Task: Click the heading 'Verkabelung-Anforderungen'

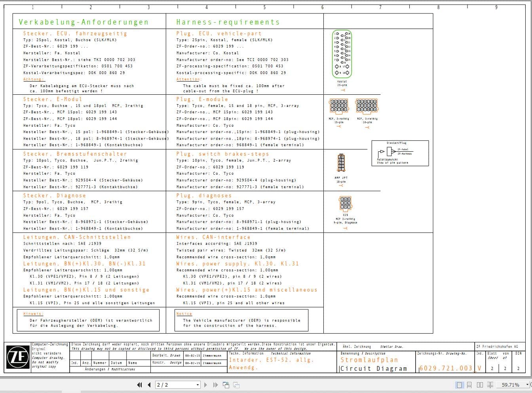Action: click(x=84, y=22)
